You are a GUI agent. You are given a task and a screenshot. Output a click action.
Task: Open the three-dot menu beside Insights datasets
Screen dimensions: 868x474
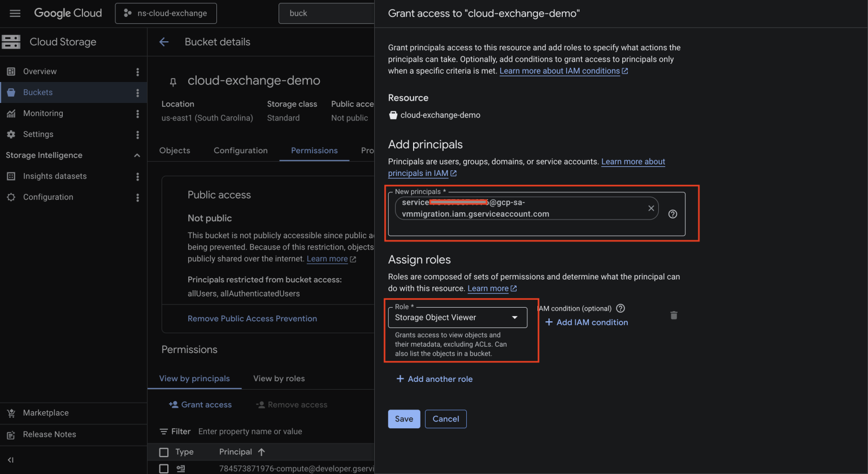pos(137,176)
